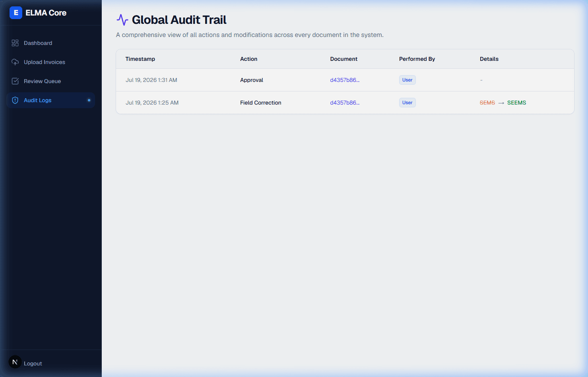This screenshot has width=588, height=377.
Task: Click the Review Queue checkbox icon
Action: (x=15, y=81)
